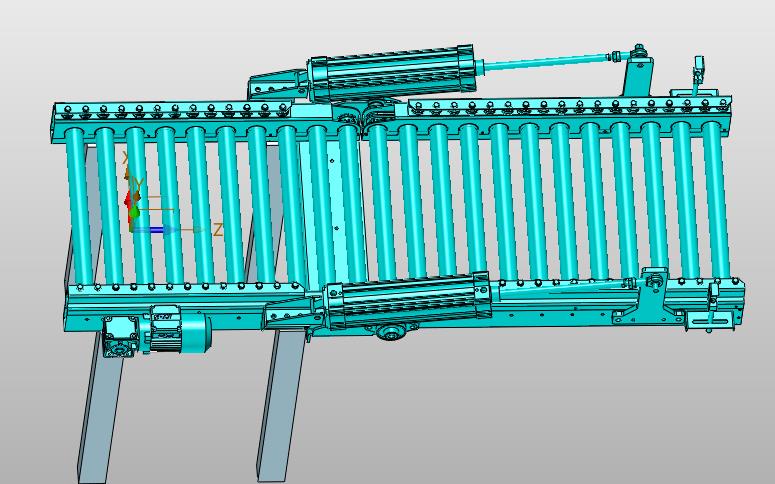The height and width of the screenshot is (484, 775).
Task: Select the orange Z axis label
Action: 218,229
